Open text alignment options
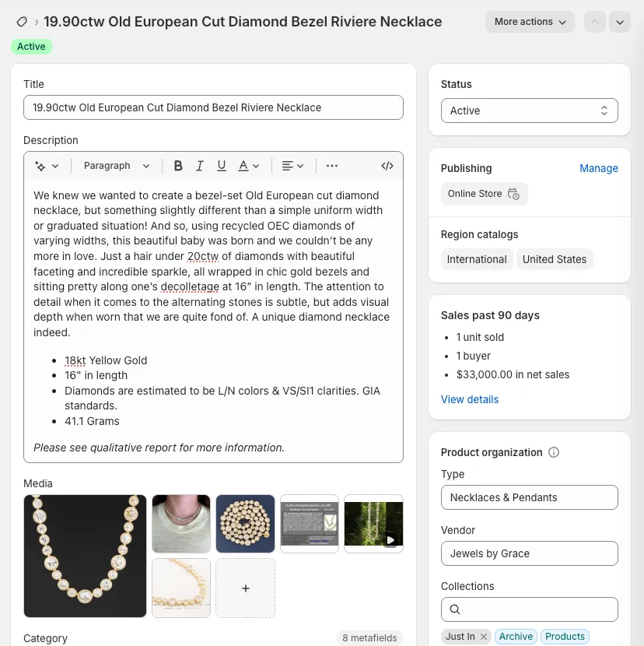 click(292, 166)
